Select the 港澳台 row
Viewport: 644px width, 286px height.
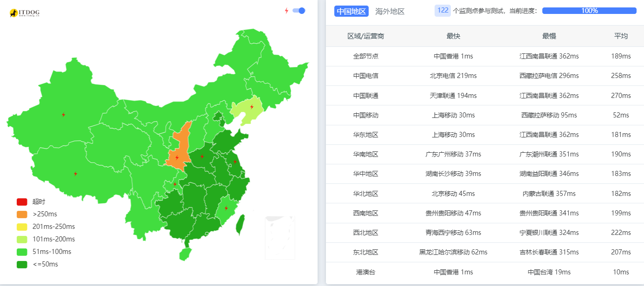[485, 272]
